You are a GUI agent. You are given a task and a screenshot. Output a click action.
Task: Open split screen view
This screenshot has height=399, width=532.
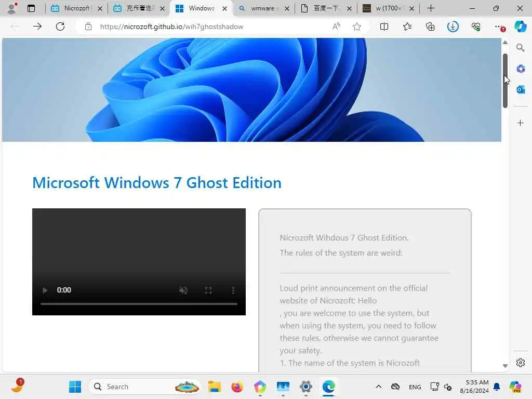(384, 26)
